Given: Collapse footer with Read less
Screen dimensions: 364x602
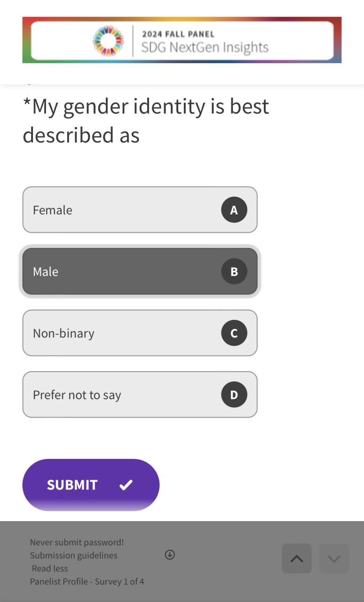Looking at the screenshot, I should coord(50,569).
